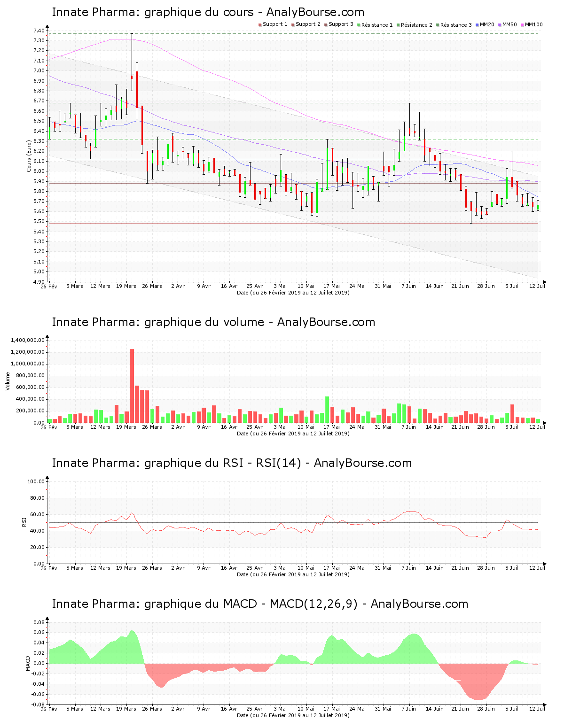
Task: Select the Résistance 2 legend label
Action: coord(416,25)
